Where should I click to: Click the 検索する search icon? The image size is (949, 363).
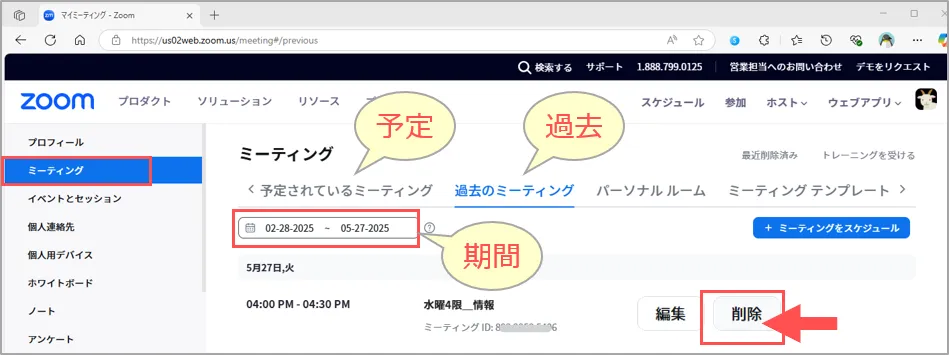coord(525,67)
